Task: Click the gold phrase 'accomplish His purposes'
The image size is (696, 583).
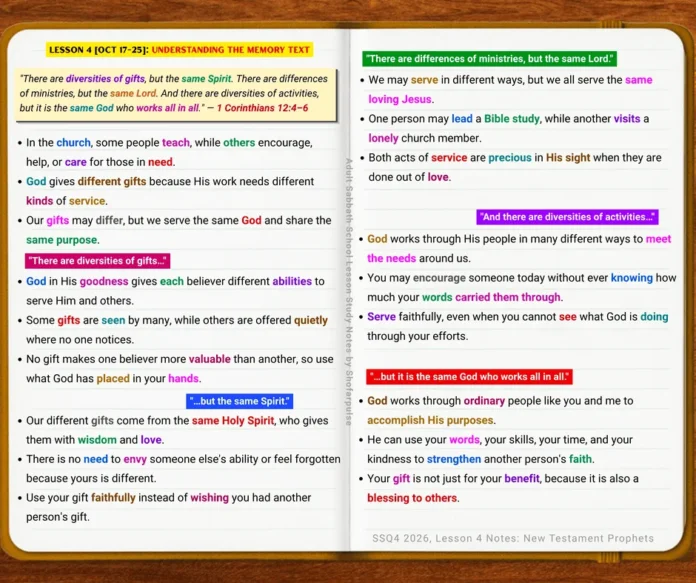Action: click(430, 420)
